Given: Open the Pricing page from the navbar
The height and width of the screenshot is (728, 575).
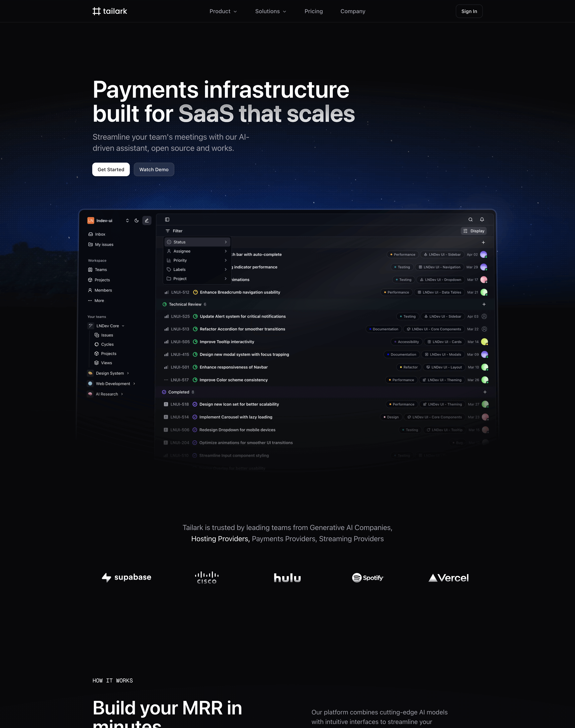Looking at the screenshot, I should point(313,11).
